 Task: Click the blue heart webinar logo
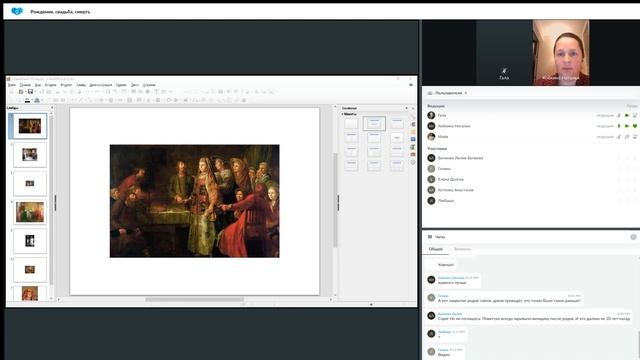pos(17,11)
